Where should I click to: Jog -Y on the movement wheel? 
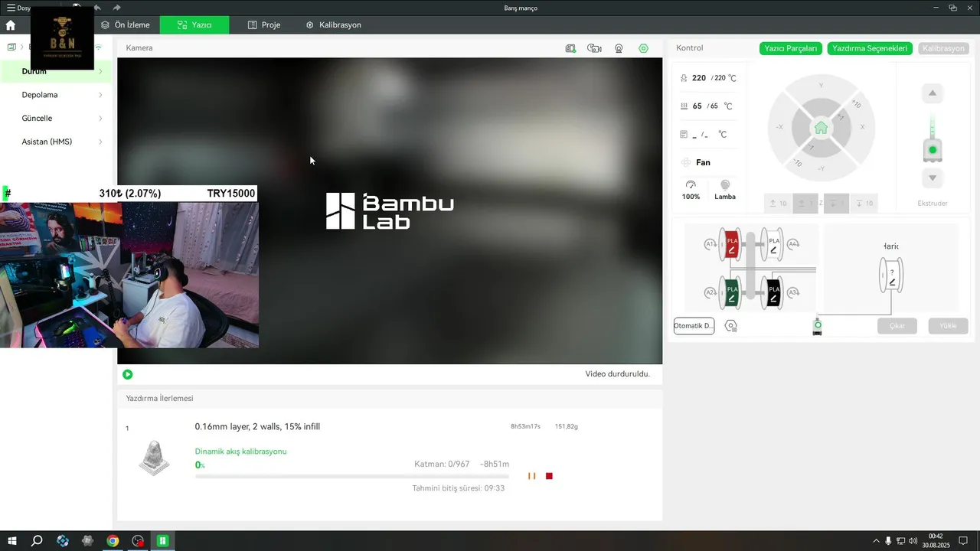click(x=821, y=168)
